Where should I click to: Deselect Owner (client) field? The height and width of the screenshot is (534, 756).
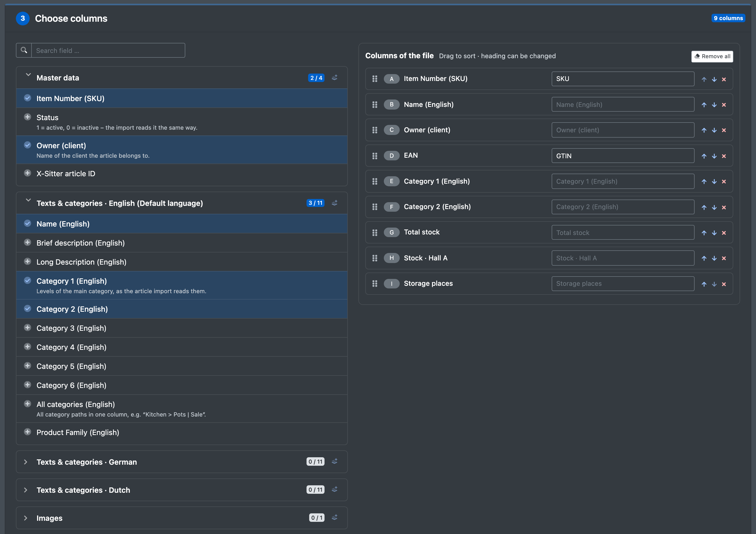coord(182,150)
